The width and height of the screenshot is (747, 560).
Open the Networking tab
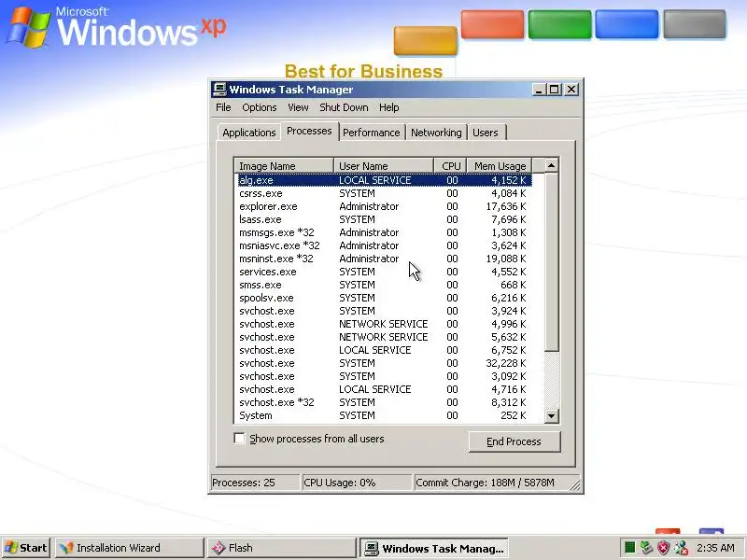pyautogui.click(x=436, y=133)
